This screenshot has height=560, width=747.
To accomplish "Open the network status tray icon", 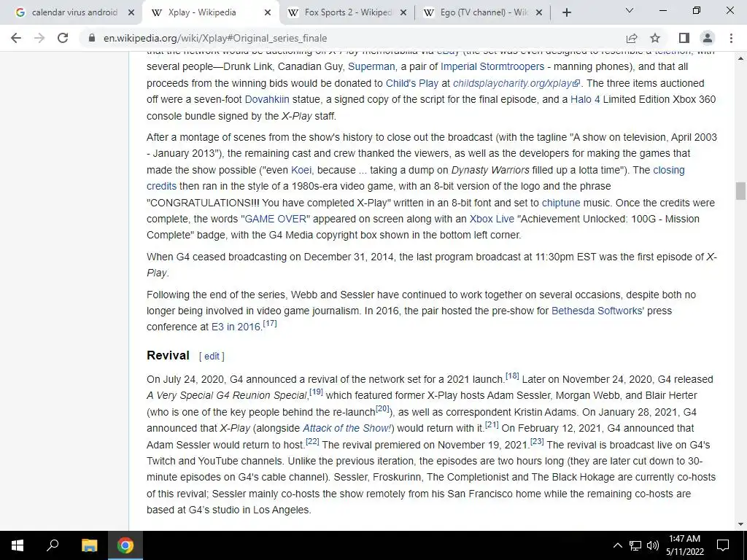I will pos(635,545).
